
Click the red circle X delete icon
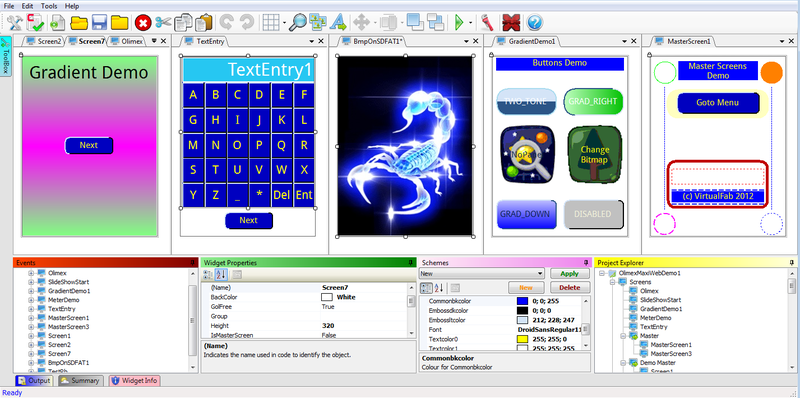(143, 22)
